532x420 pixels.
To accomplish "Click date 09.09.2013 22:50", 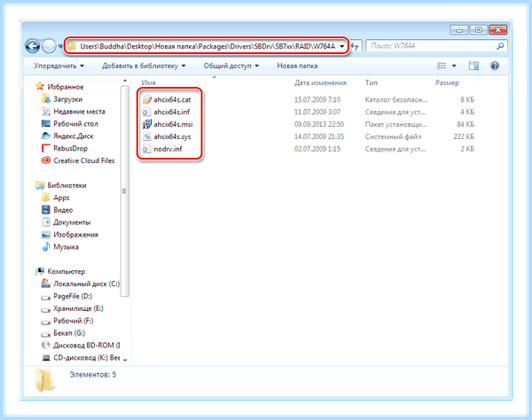I will click(319, 124).
